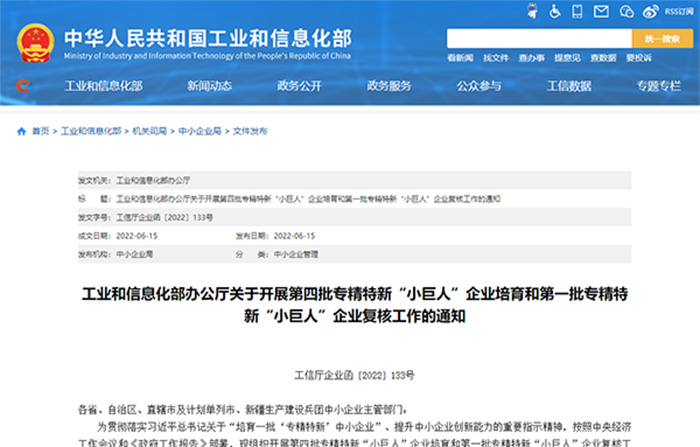Open the 专题专栏 navigation menu

click(x=659, y=86)
